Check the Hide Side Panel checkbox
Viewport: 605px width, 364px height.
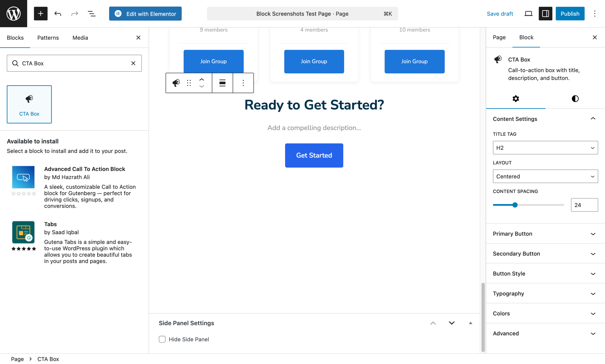tap(162, 339)
